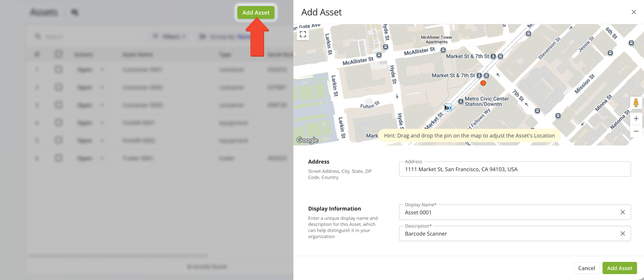The height and width of the screenshot is (280, 644).
Task: Click the Mission St label on the map
Action: click(585, 84)
